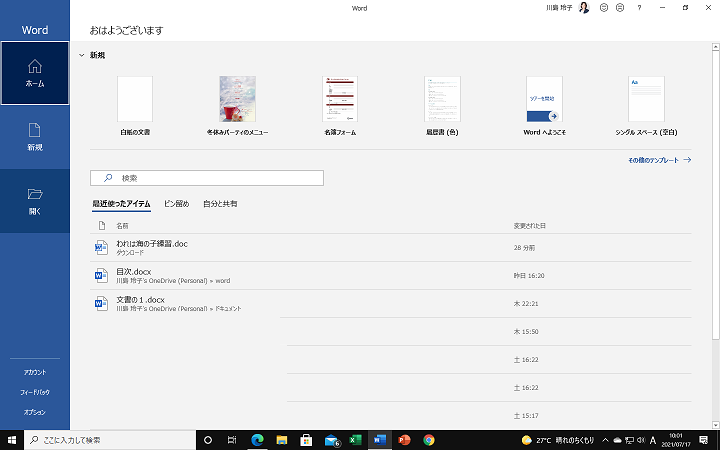
Task: Open Help question mark icon
Action: (639, 8)
